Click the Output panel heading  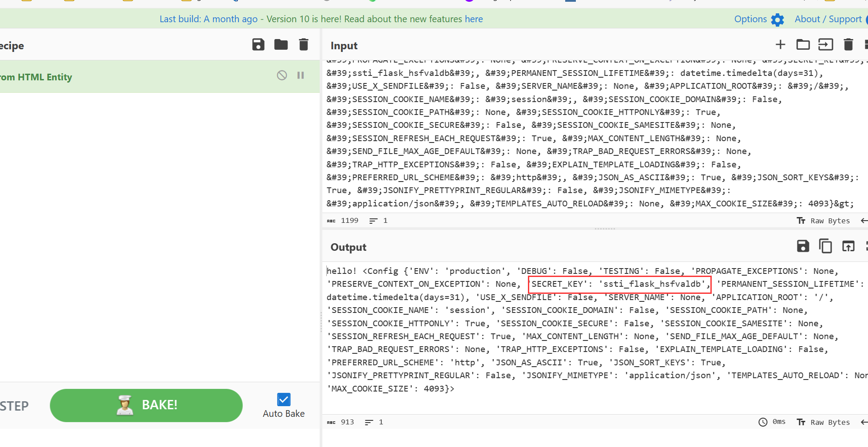[x=349, y=247]
